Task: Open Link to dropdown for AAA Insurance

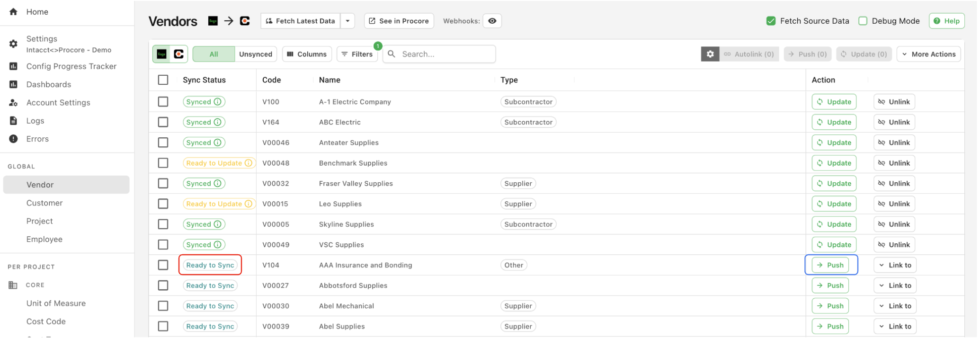Action: 895,265
